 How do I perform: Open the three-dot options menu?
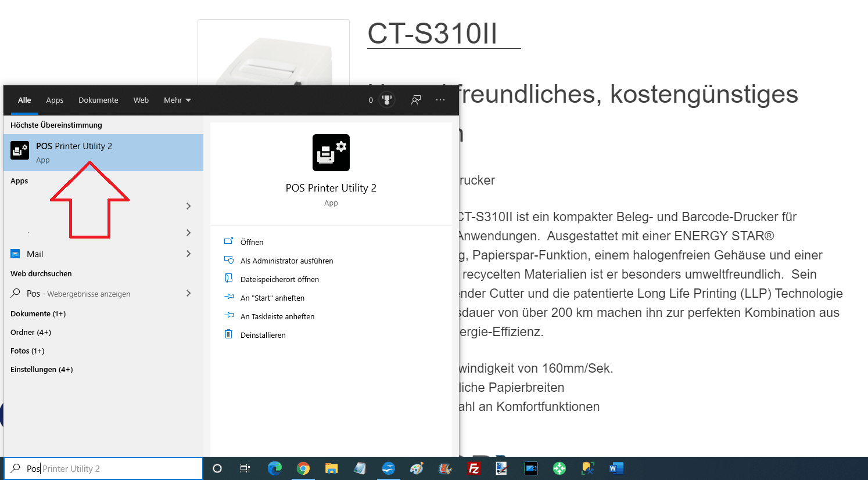[x=440, y=100]
